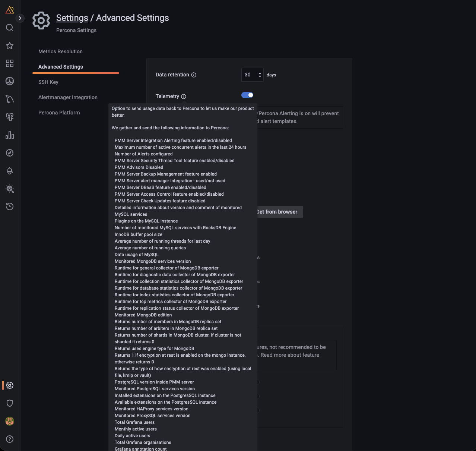
Task: Open the Server Admin shield icon
Action: click(x=10, y=403)
